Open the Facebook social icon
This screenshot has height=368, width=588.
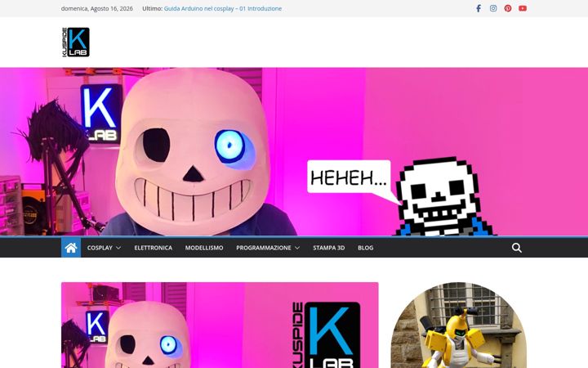478,8
